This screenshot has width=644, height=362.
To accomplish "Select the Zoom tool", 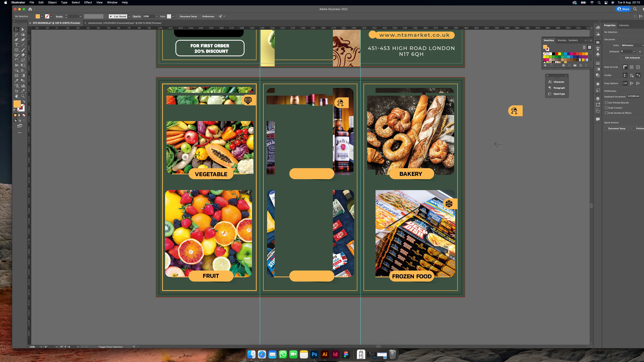I will 23,96.
